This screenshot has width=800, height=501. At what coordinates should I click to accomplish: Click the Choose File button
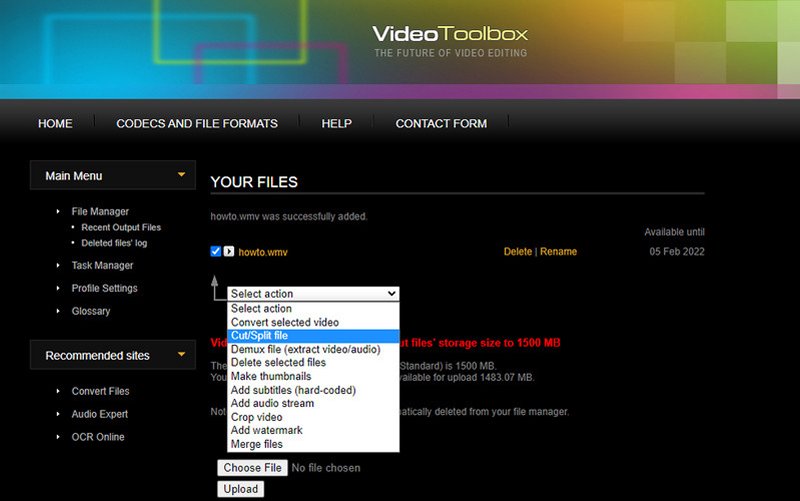253,468
